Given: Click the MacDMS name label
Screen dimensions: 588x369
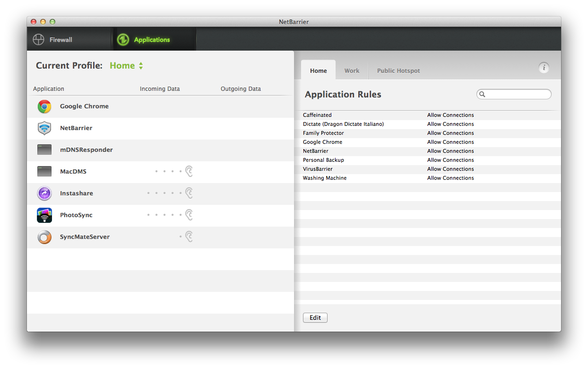Looking at the screenshot, I should [73, 172].
